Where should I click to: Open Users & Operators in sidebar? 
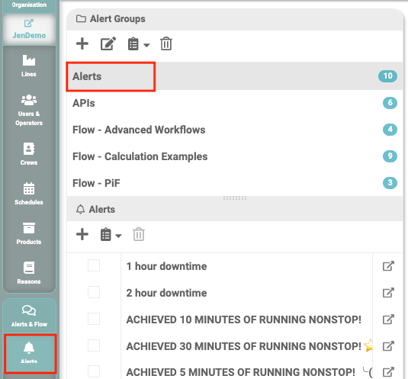tap(29, 110)
